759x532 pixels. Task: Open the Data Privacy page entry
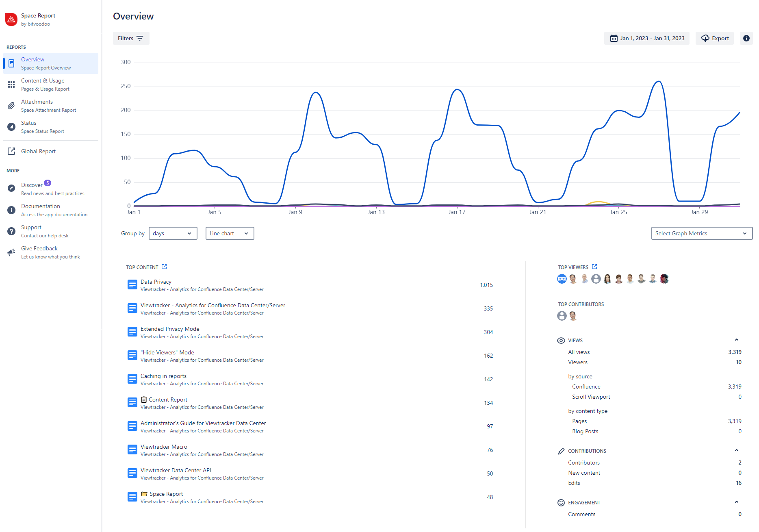pyautogui.click(x=156, y=282)
